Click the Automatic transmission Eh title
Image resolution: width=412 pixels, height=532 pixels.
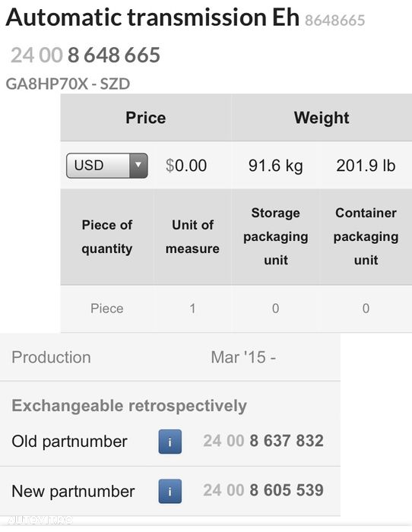[152, 17]
